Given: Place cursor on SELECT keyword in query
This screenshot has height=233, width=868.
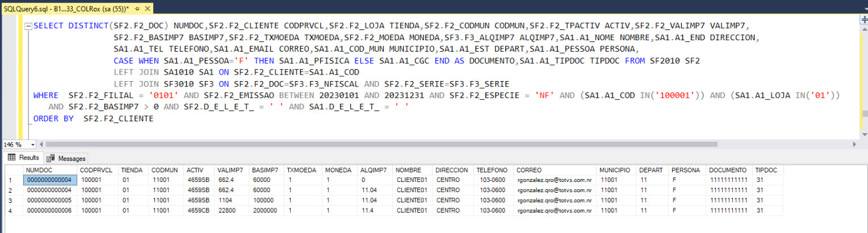Looking at the screenshot, I should [48, 26].
